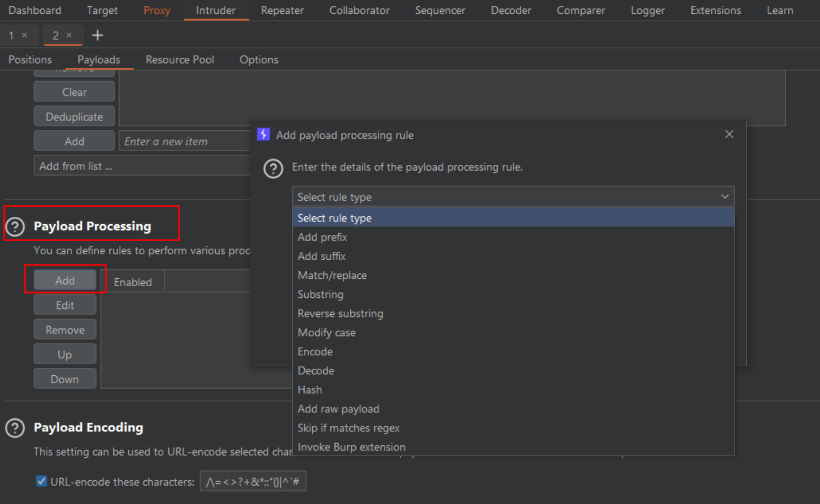820x504 pixels.
Task: Select the Intruder tab
Action: [216, 11]
